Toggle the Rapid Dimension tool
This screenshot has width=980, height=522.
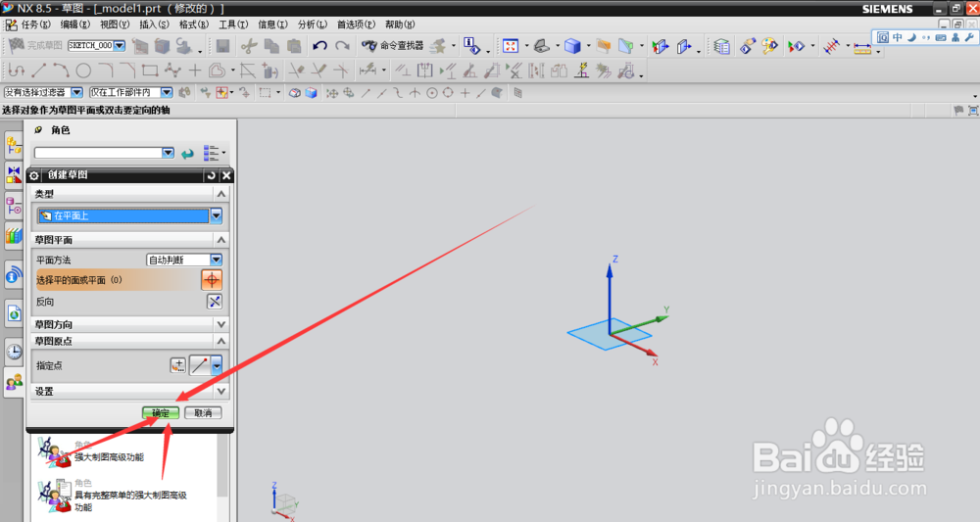pyautogui.click(x=367, y=71)
